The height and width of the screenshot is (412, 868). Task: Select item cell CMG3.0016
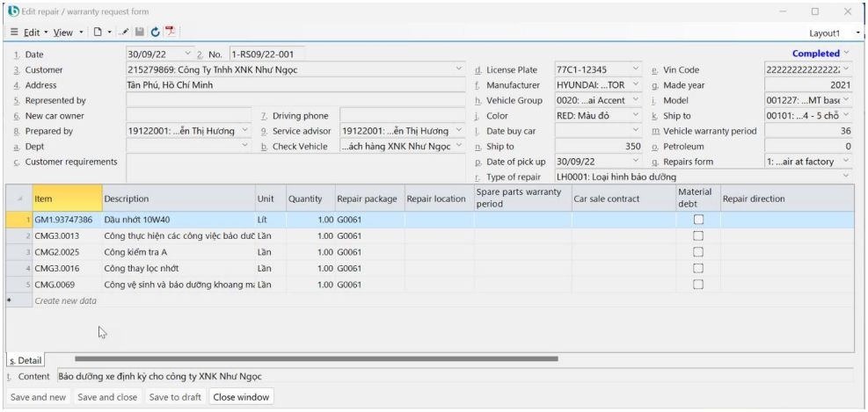[67, 268]
